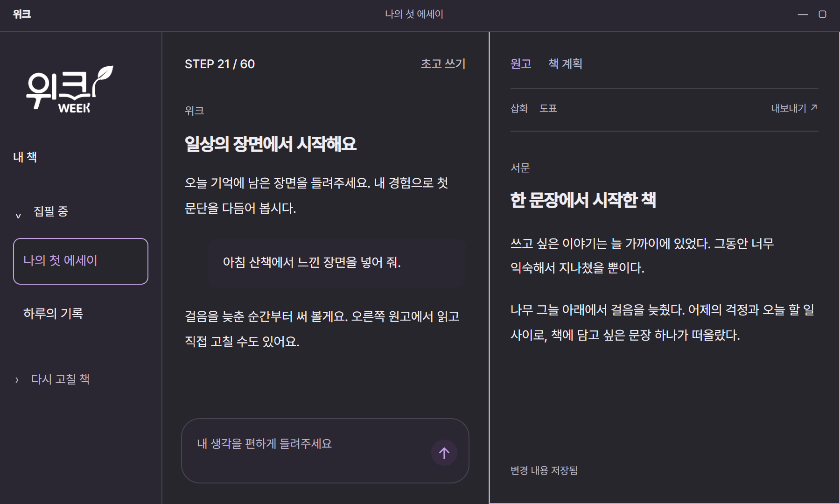Click the 내보내기 export arrow icon

814,108
